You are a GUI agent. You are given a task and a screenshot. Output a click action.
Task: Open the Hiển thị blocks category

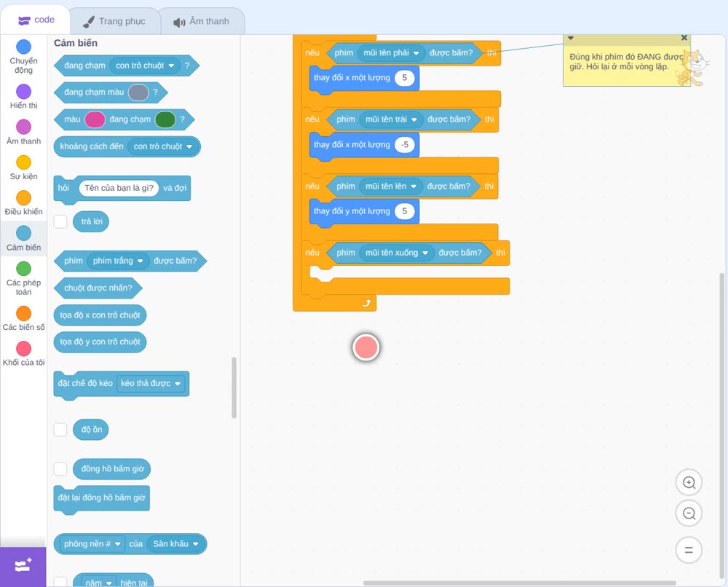[x=23, y=97]
